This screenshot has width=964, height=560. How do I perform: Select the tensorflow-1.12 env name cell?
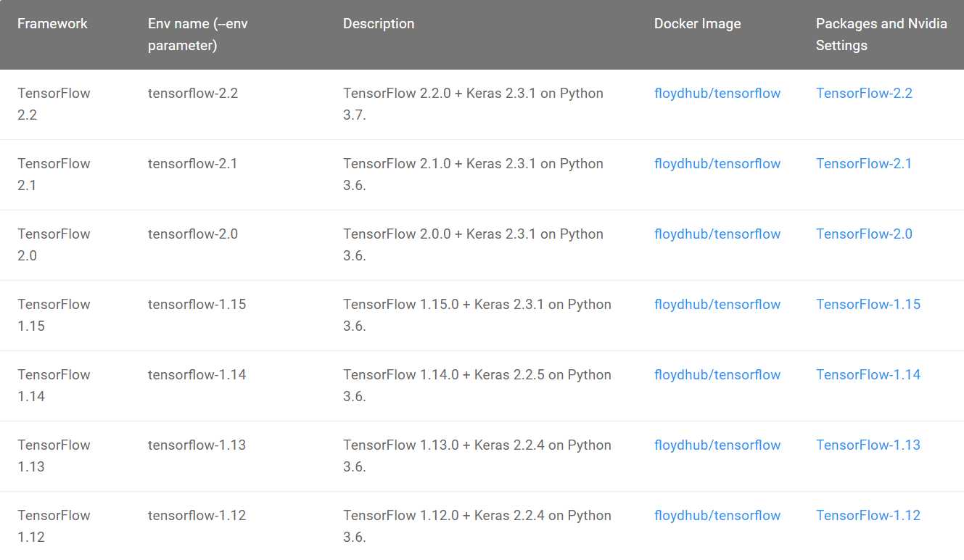click(x=197, y=516)
